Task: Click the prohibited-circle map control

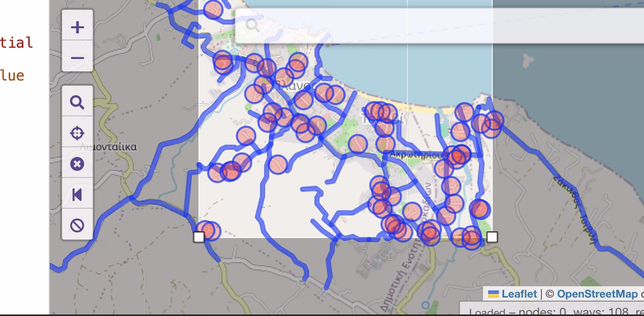Action: [x=77, y=225]
